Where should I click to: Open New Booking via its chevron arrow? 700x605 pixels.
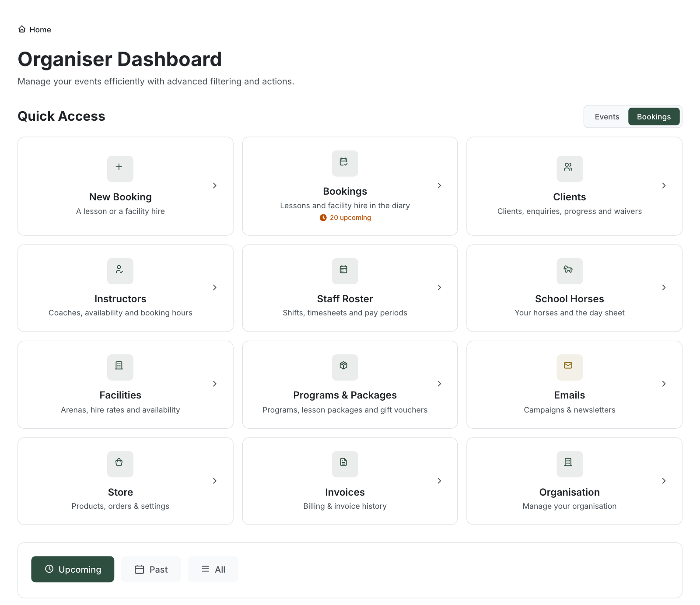tap(215, 185)
